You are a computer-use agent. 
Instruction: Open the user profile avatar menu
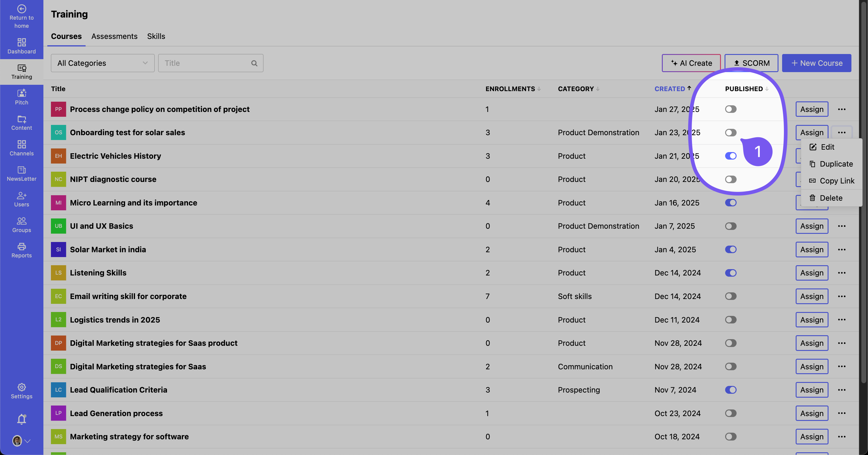click(17, 441)
